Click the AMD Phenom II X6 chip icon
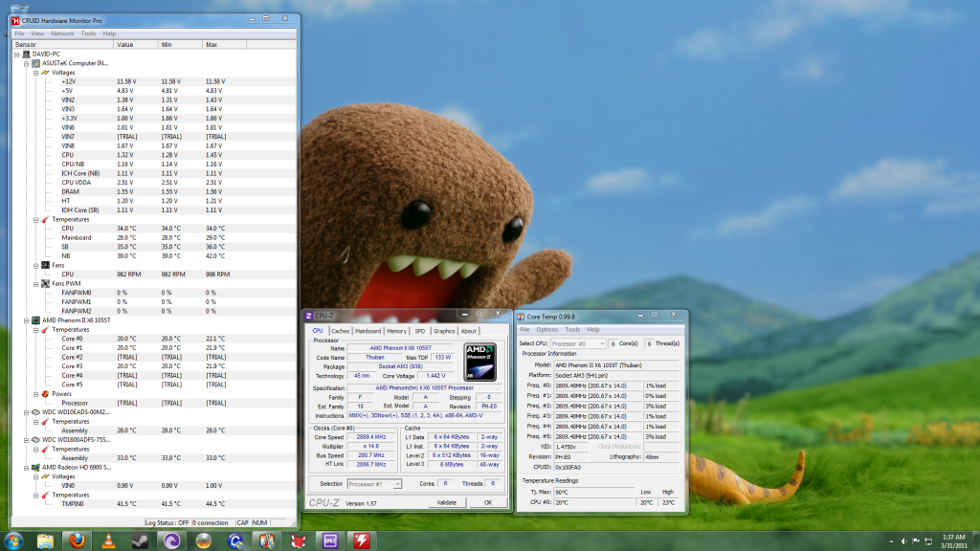Image resolution: width=980 pixels, height=551 pixels. (x=35, y=320)
